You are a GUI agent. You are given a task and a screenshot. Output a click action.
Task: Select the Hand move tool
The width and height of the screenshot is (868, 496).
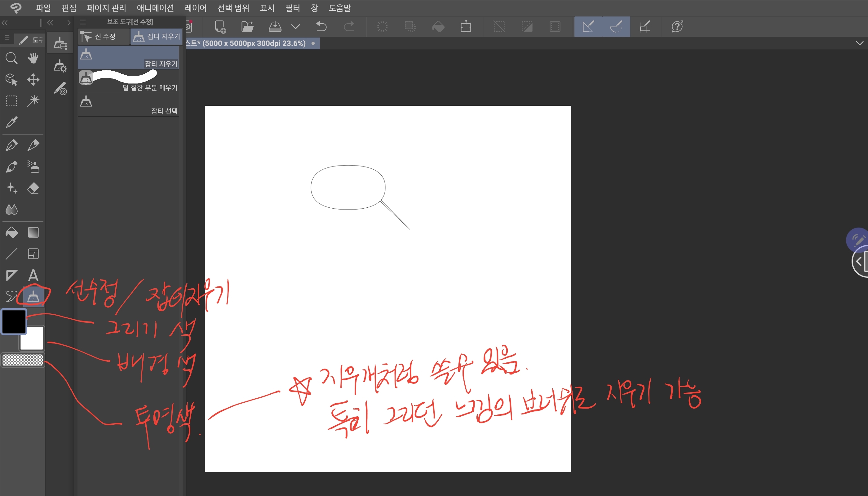(33, 58)
